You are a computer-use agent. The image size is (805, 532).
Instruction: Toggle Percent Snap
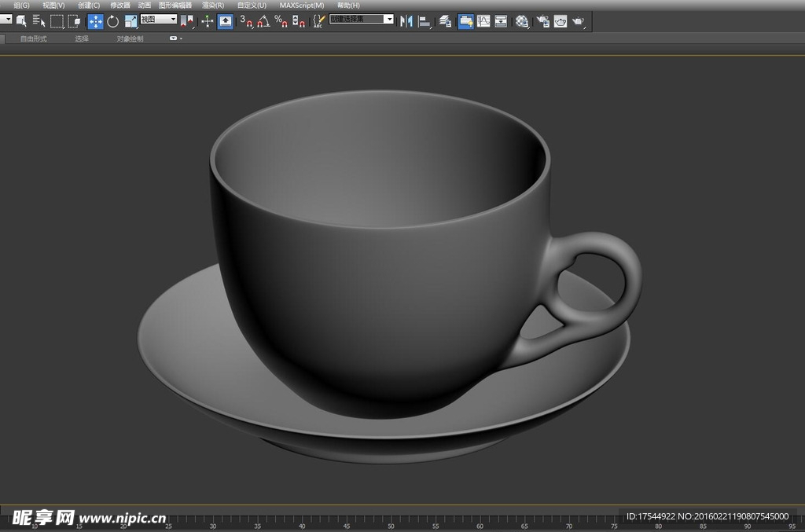click(x=281, y=21)
